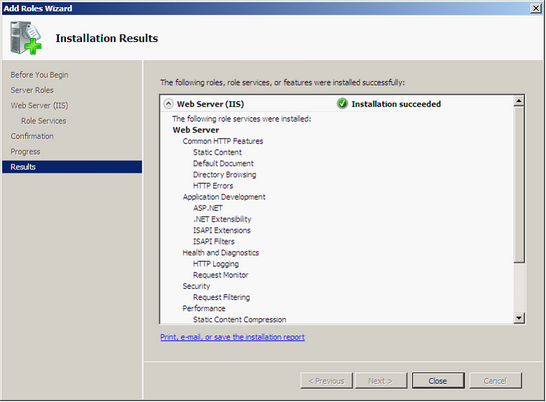Viewport: 546px width, 402px height.
Task: Click the Add Roles server icon
Action: 26,38
